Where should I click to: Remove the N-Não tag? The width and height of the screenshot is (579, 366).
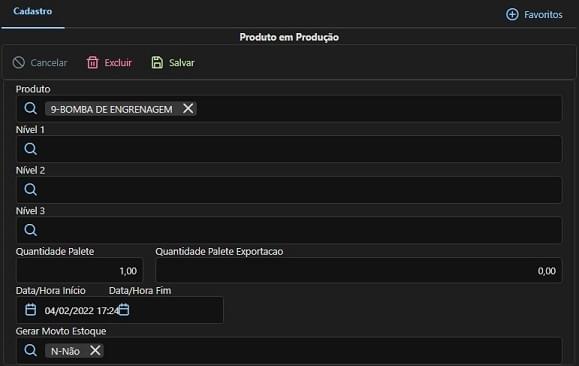[x=95, y=350]
